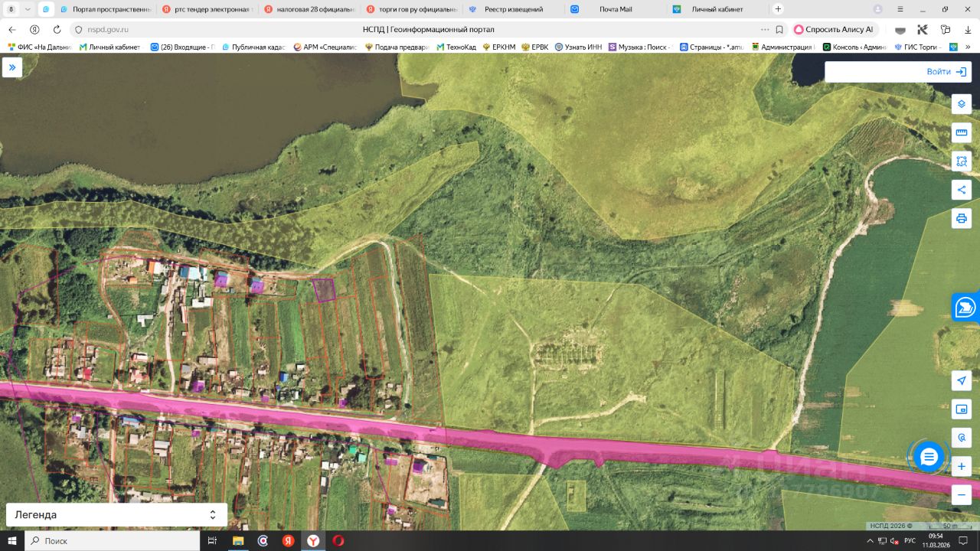Screen dimensions: 980x551
Task: Open Подача предварительных bookmark
Action: coord(397,47)
